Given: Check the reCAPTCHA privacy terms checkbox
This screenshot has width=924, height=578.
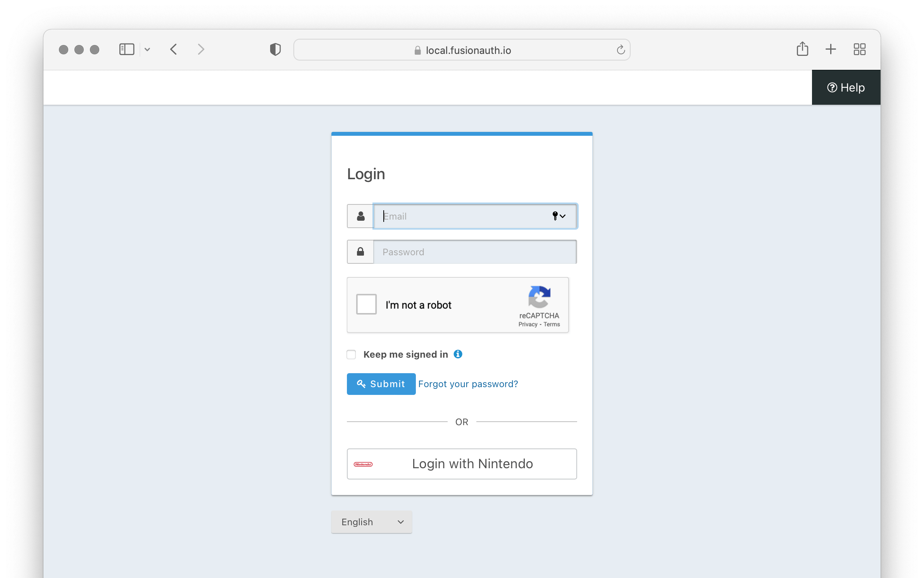Looking at the screenshot, I should coord(367,305).
